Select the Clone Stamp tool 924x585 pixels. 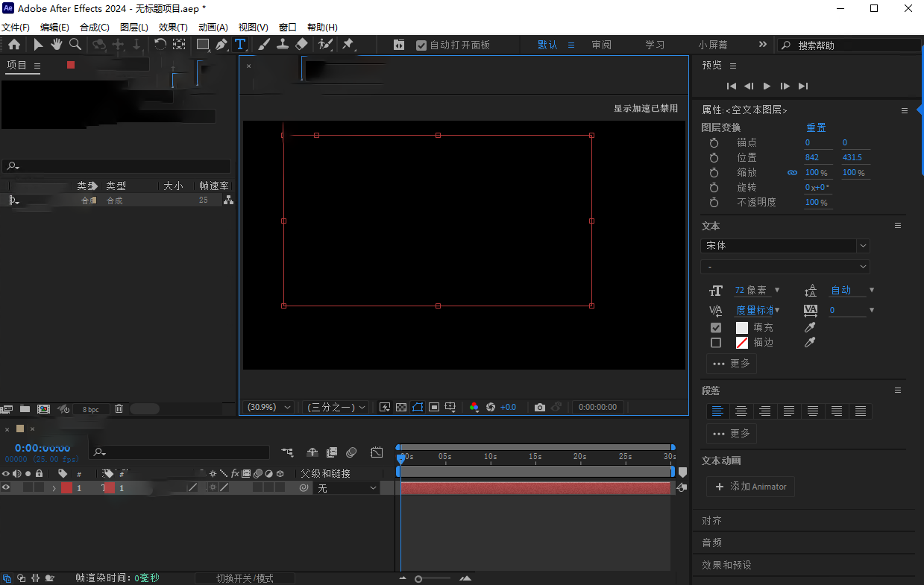click(x=283, y=45)
